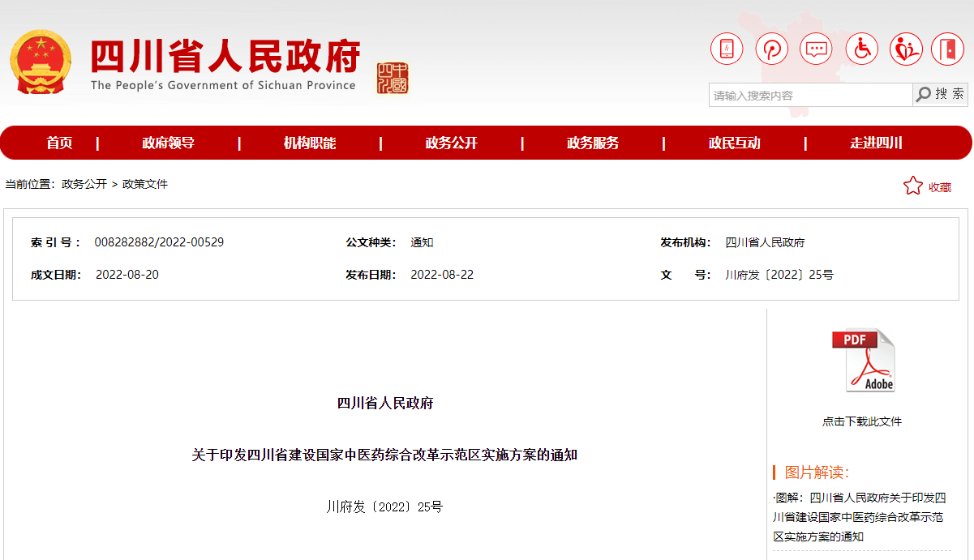Open the 图解 interpretation article link
Image resolution: width=974 pixels, height=560 pixels.
tap(859, 517)
